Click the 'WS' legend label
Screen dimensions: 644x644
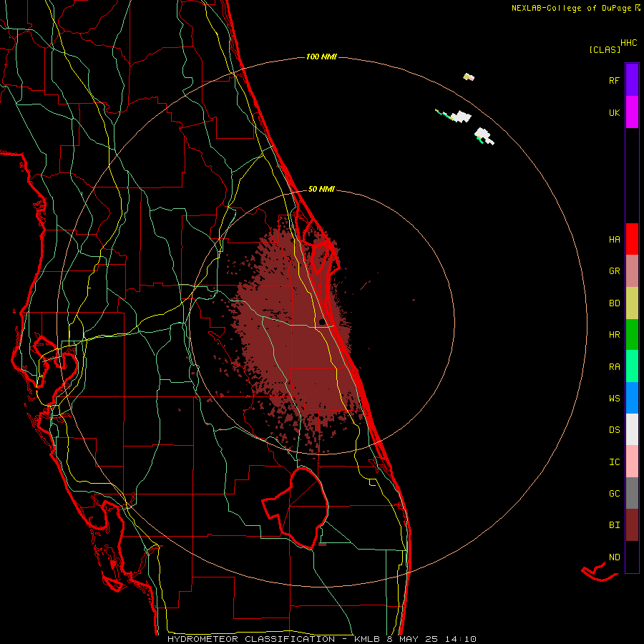[614, 398]
